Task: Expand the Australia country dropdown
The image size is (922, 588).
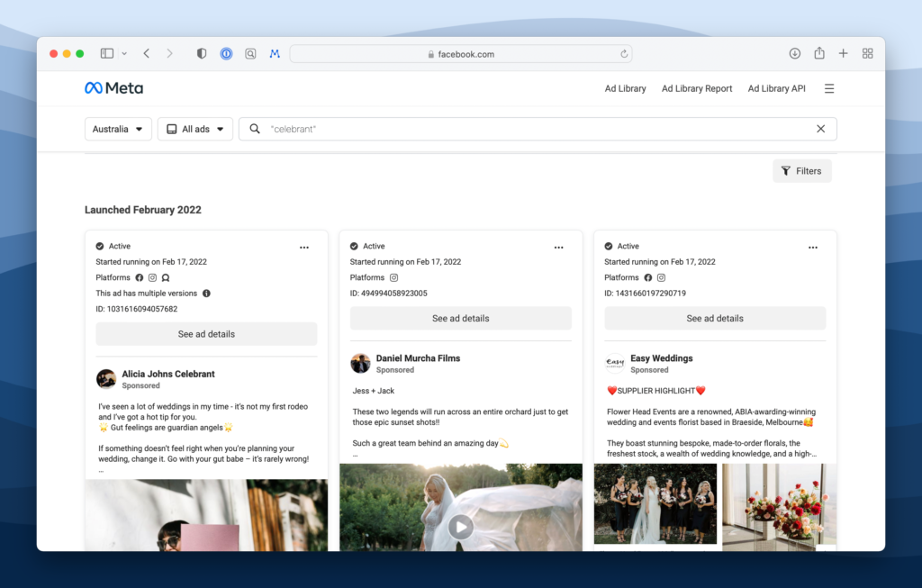Action: (118, 129)
